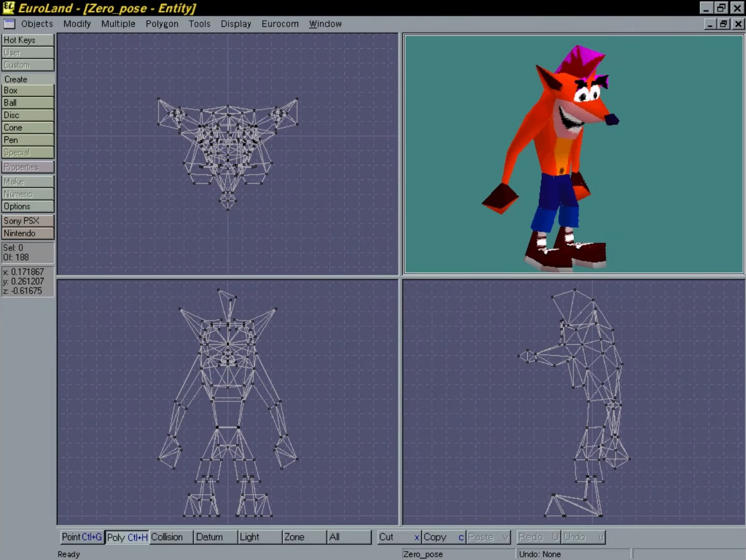Click the Make button

(28, 181)
